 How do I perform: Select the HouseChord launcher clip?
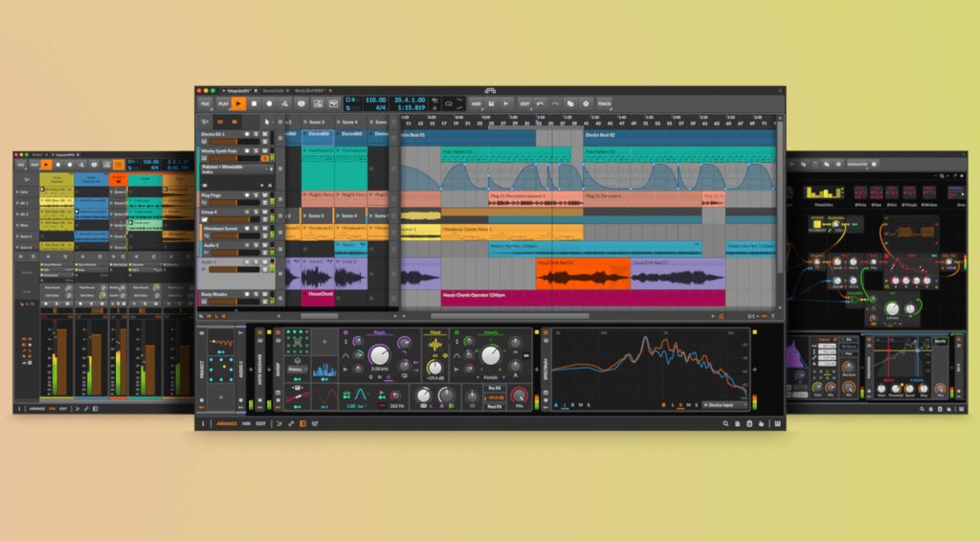[318, 298]
